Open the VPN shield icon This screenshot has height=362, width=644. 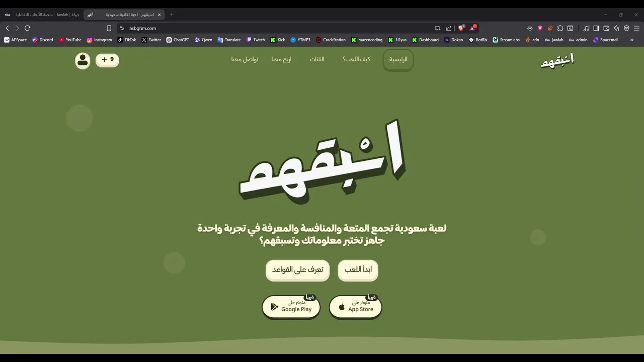[626, 28]
